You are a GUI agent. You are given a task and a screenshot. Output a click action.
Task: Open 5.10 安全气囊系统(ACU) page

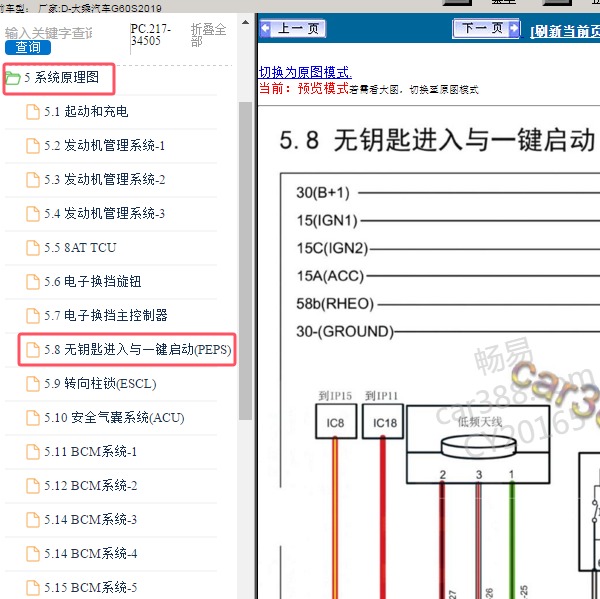pos(114,418)
